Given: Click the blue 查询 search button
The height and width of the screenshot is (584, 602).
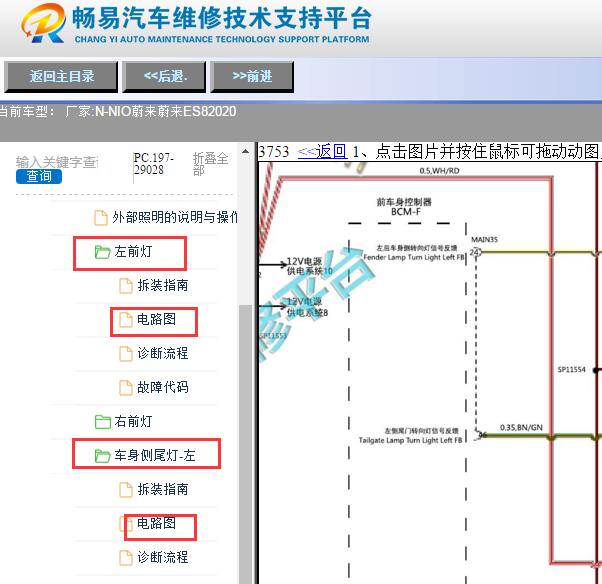Looking at the screenshot, I should [39, 176].
